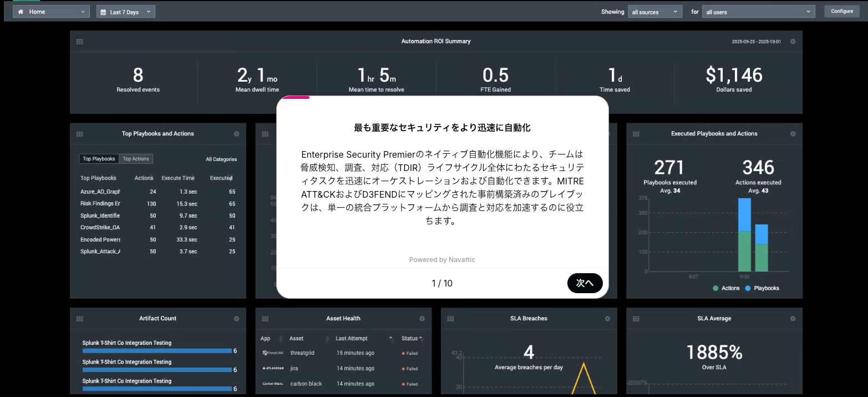This screenshot has width=868, height=397.
Task: Click the $1,146 Dollars saved metric
Action: (734, 80)
